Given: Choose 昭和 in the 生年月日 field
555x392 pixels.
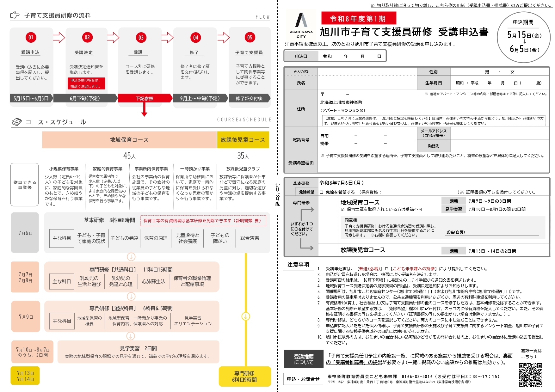Looking at the screenshot, I should [x=459, y=83].
